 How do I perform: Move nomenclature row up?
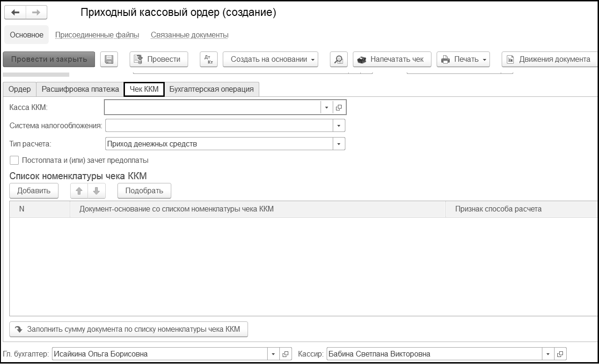(79, 191)
